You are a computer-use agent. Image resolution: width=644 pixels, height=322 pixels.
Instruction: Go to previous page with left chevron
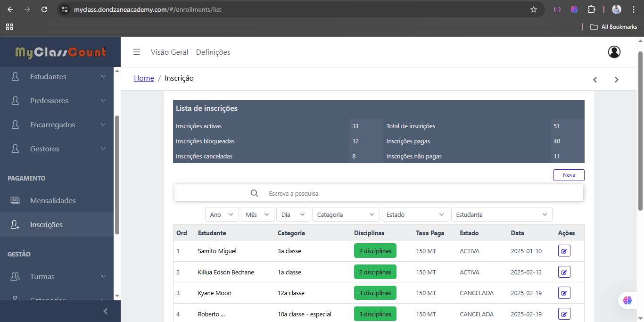[595, 80]
